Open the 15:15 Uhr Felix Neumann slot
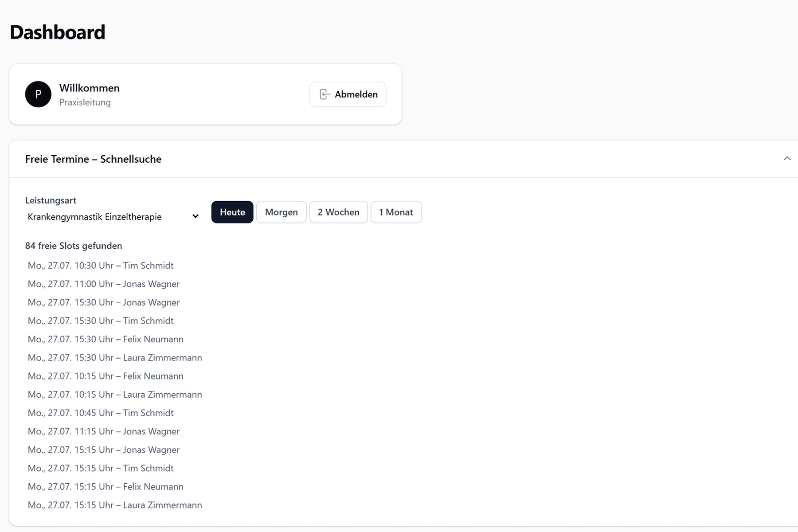Viewport: 798px width, 532px height. pos(106,487)
